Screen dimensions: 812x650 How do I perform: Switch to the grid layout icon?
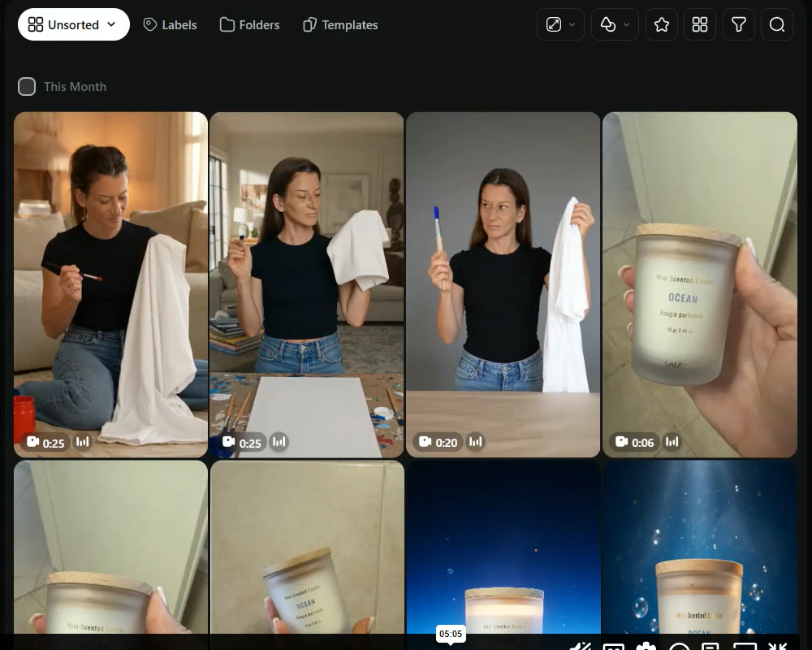700,24
